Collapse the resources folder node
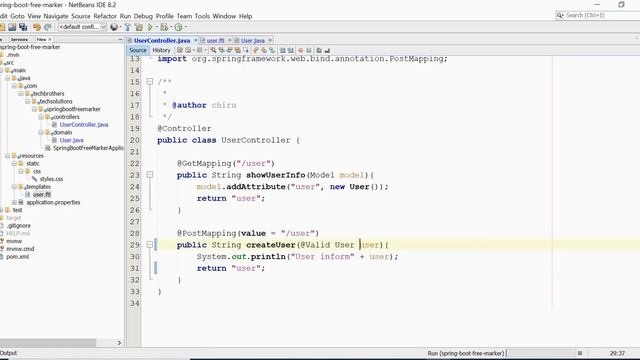 point(8,156)
